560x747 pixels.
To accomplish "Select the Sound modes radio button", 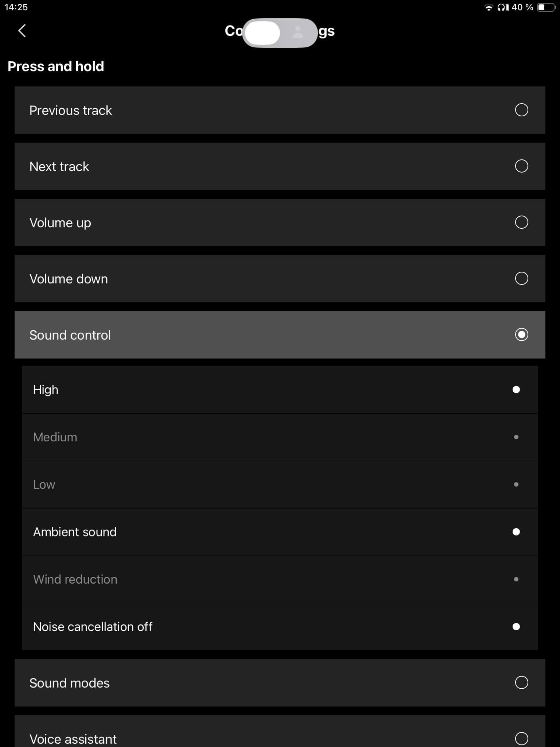I will (x=521, y=682).
